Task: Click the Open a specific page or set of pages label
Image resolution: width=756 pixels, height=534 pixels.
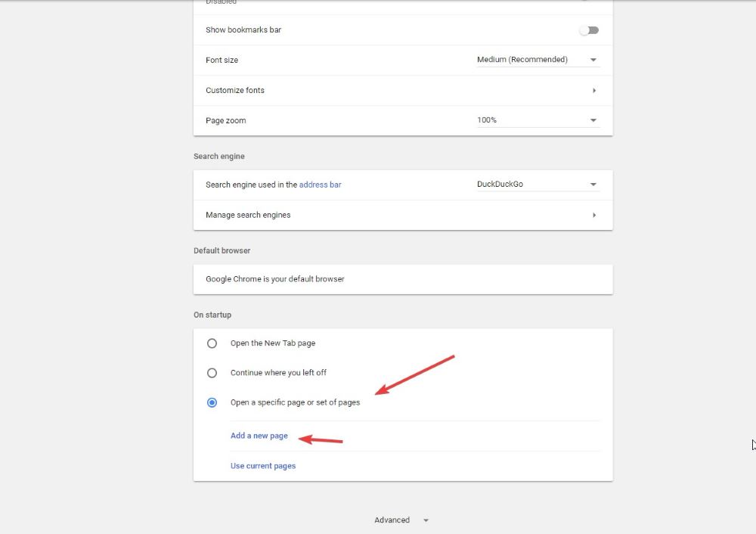Action: (x=295, y=402)
